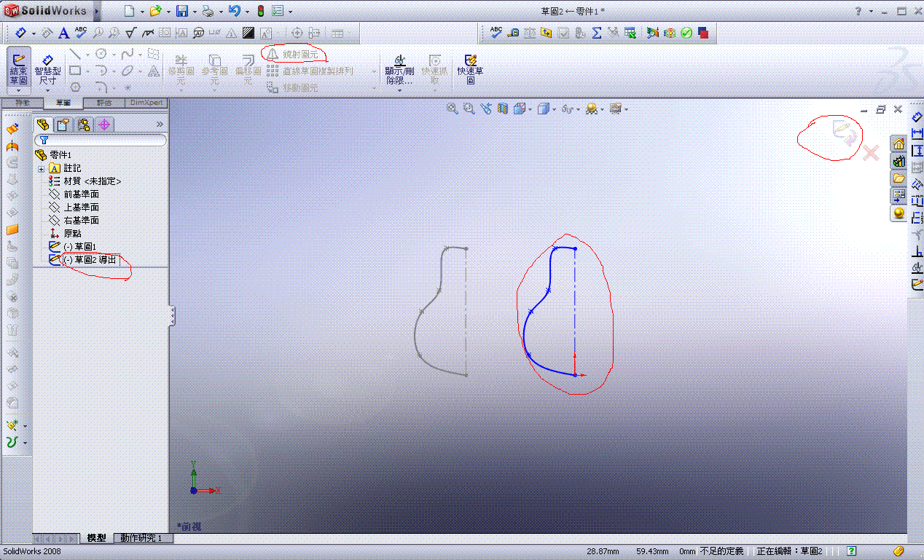The width and height of the screenshot is (924, 560).
Task: Switch to the 特徵 (Features) tab
Action: [x=23, y=103]
